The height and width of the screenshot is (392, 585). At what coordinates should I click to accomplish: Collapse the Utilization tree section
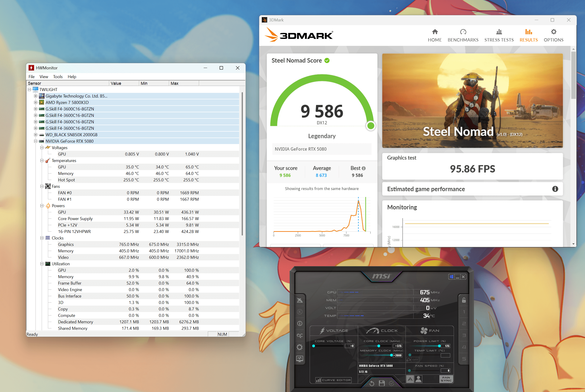click(x=42, y=264)
